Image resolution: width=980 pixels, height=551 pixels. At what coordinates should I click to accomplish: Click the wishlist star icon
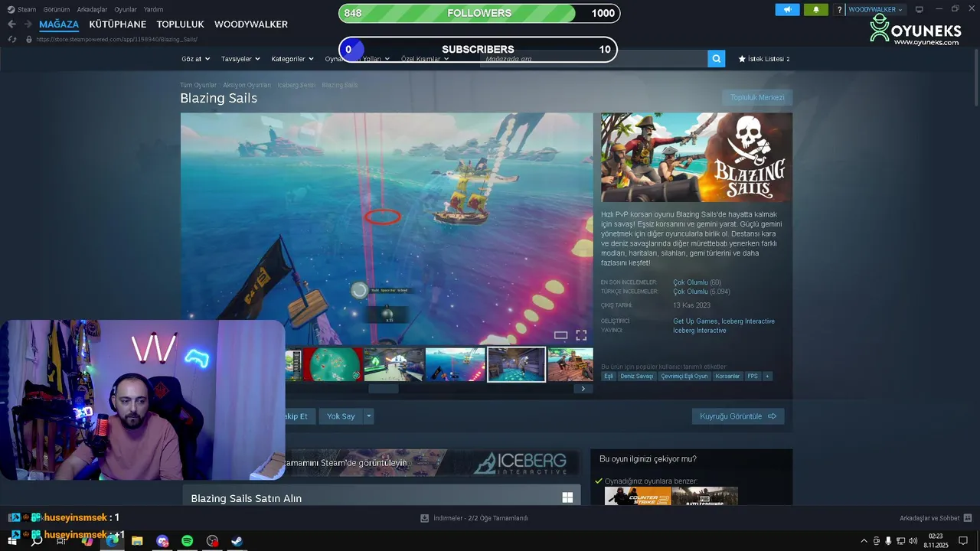(x=742, y=59)
